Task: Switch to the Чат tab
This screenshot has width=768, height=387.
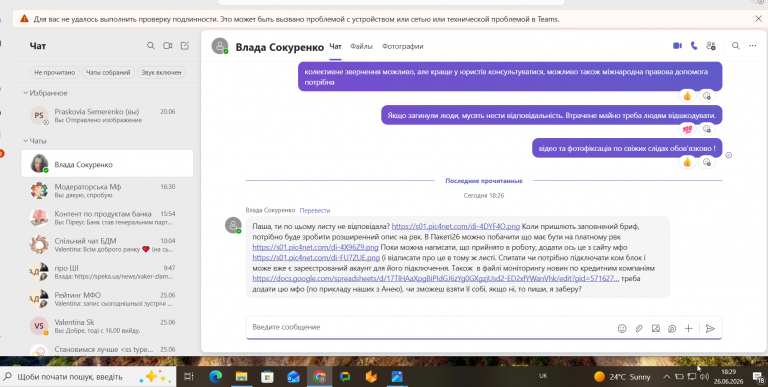Action: coord(335,46)
